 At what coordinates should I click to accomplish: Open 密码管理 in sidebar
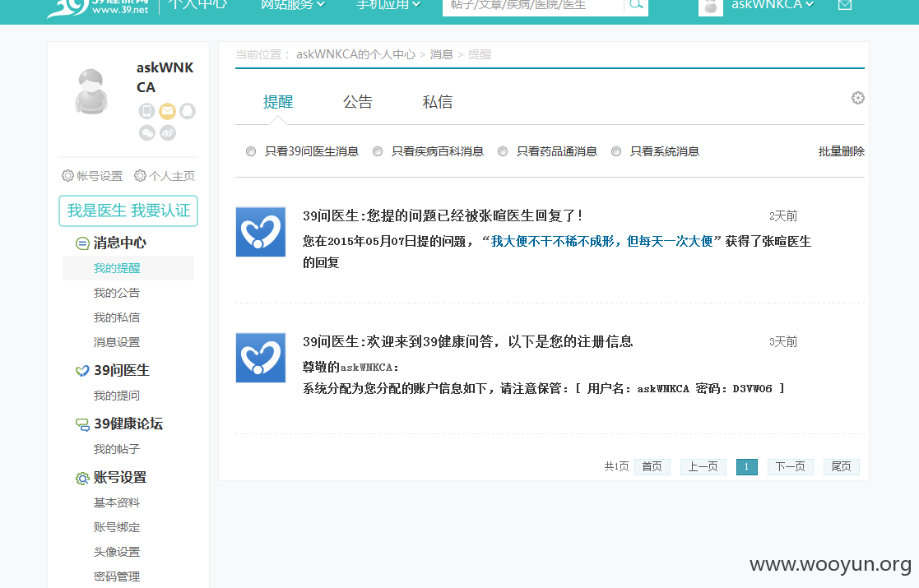pos(117,576)
